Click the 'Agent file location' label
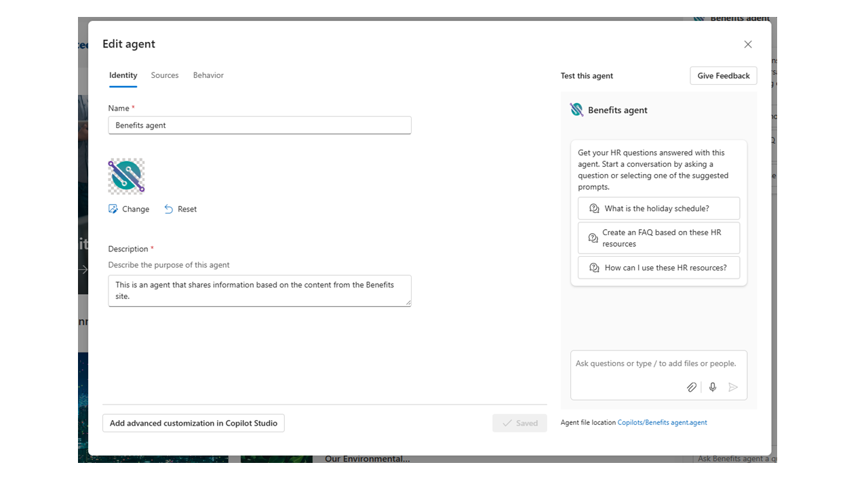 588,422
